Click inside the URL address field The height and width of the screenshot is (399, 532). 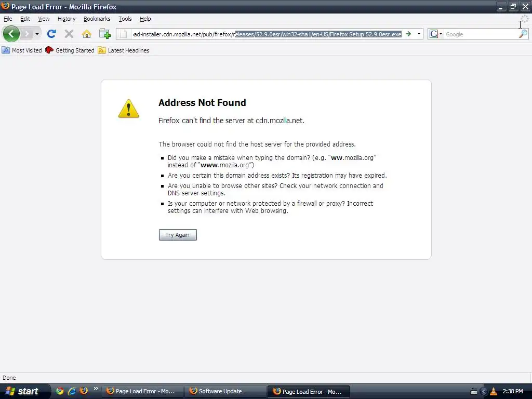tap(267, 34)
